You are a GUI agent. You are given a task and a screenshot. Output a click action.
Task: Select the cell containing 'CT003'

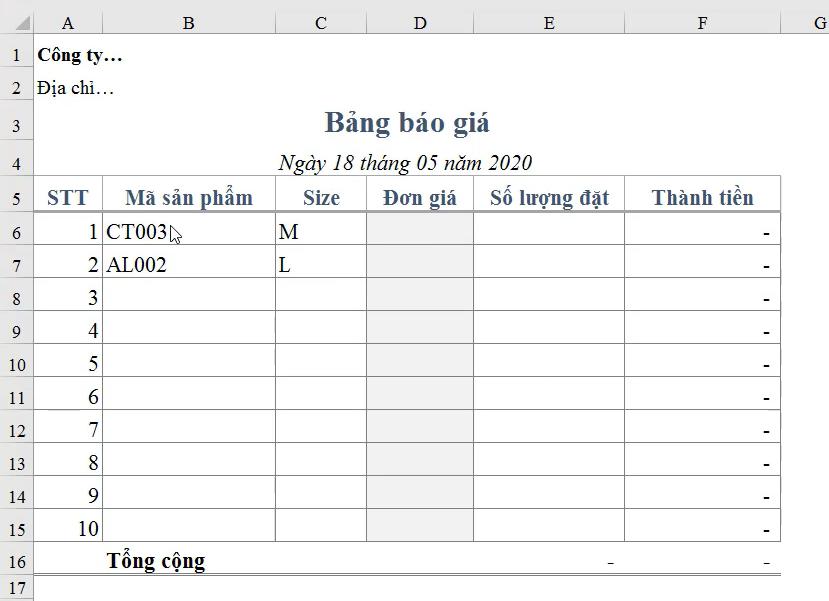coord(188,231)
